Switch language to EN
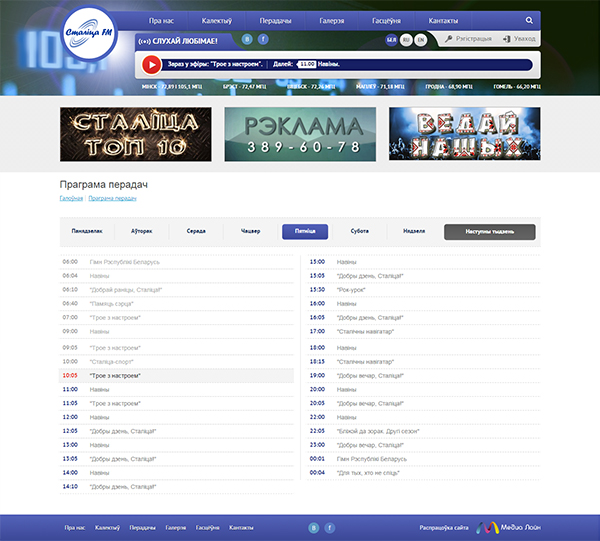 (421, 40)
